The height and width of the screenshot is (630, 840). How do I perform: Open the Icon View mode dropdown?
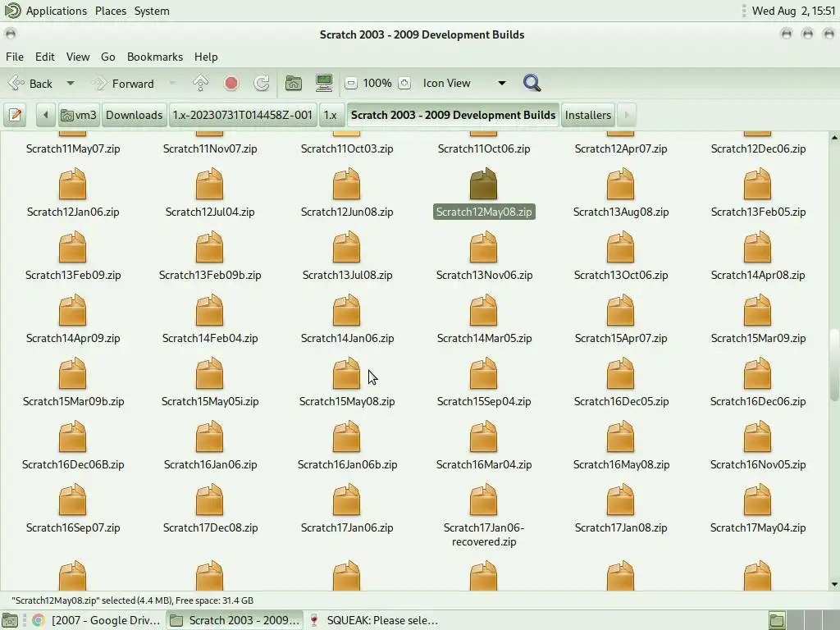pos(464,83)
